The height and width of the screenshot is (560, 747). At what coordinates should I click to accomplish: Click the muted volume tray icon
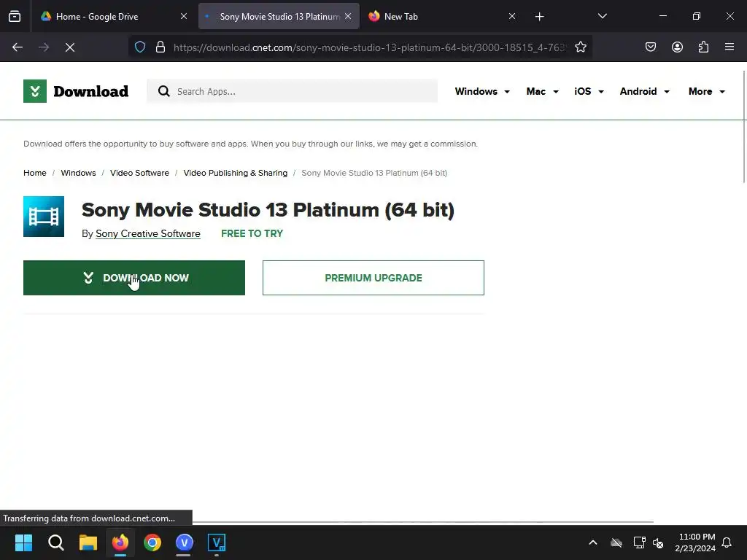tap(658, 542)
